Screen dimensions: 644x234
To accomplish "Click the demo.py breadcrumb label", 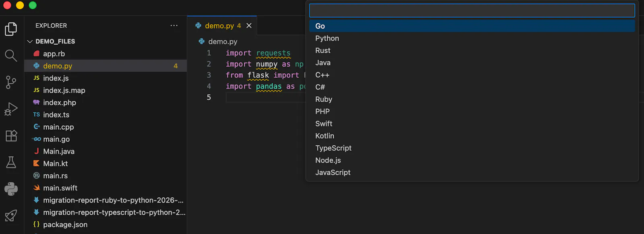I will point(223,41).
